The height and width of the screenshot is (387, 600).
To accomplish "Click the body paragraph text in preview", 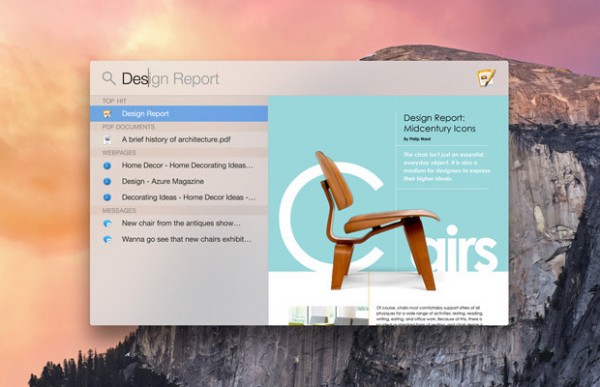I will point(429,315).
